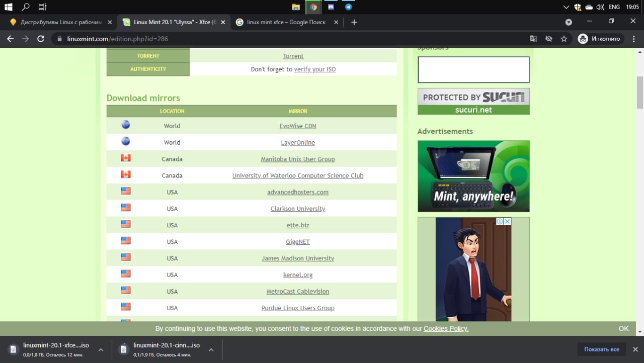Open third-party cookie blocking icon

coord(548,39)
